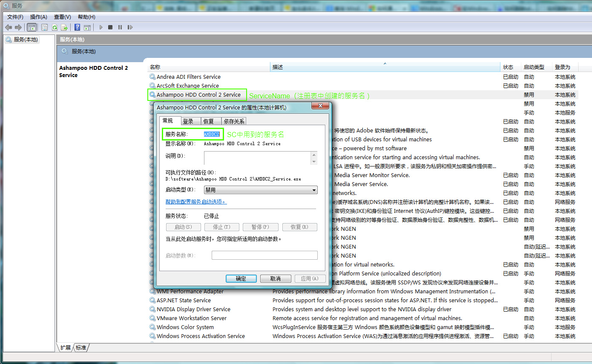This screenshot has height=364, width=592.
Task: Open the 帮助(H) menu
Action: (86, 17)
